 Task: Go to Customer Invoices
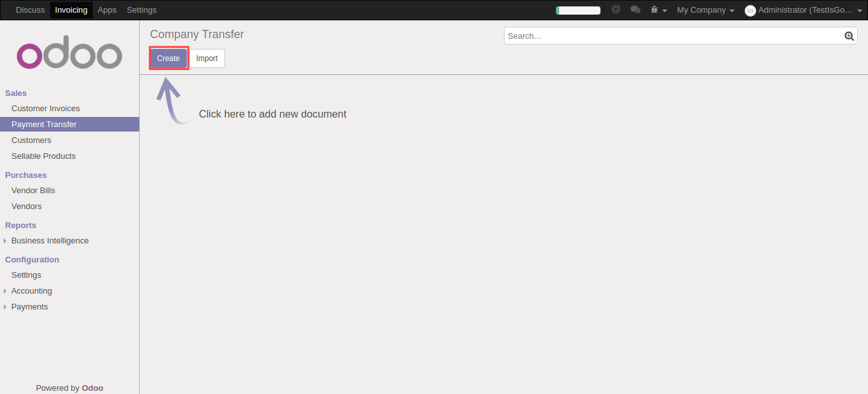(46, 109)
